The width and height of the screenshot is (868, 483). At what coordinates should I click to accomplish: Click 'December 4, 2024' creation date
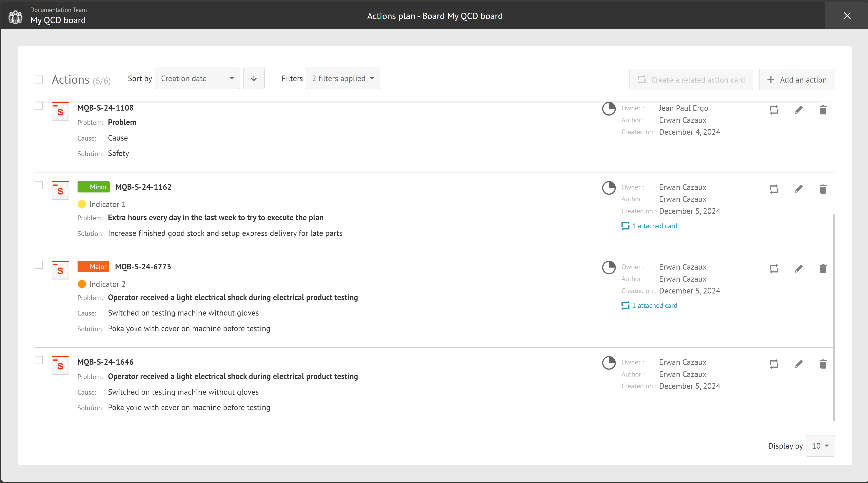pos(689,132)
